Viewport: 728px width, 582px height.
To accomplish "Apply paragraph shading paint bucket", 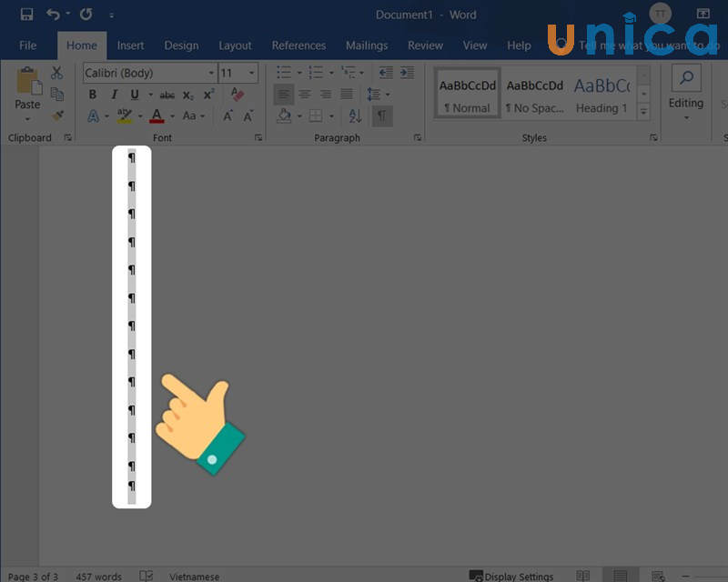I will [284, 116].
